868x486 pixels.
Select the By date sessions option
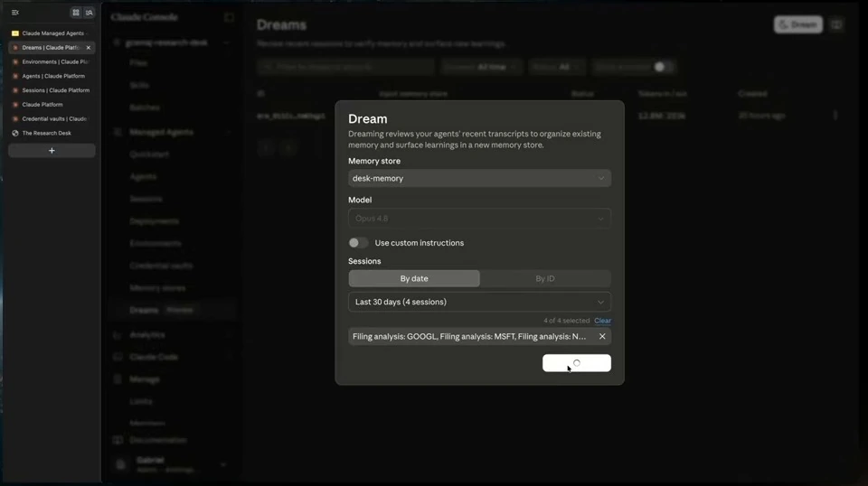point(414,278)
